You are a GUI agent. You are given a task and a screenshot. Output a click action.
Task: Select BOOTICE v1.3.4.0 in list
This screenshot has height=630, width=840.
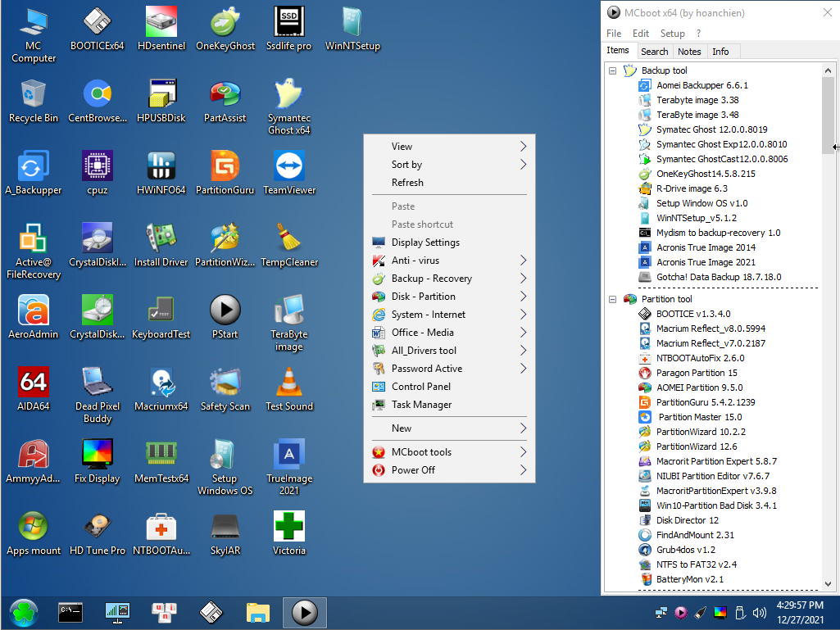(693, 314)
